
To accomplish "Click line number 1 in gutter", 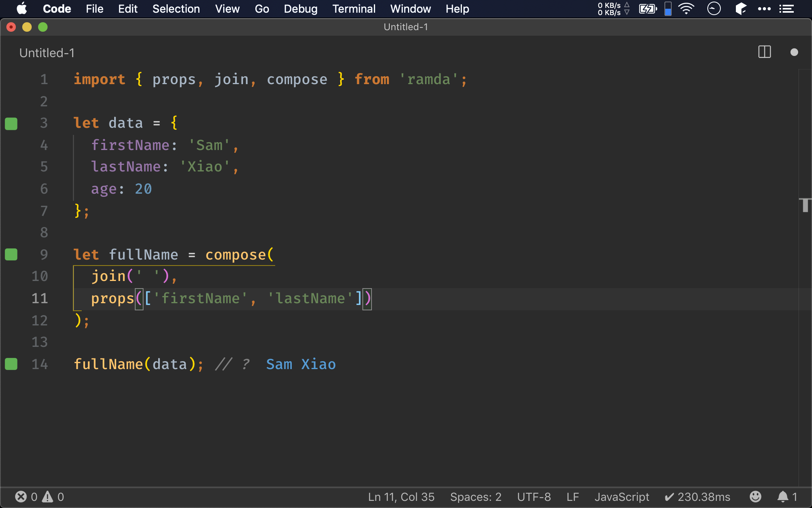I will 44,79.
